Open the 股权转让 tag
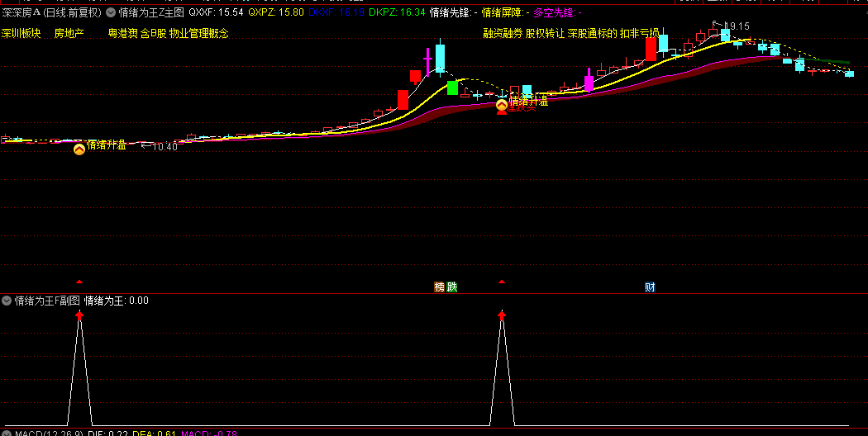 546,33
